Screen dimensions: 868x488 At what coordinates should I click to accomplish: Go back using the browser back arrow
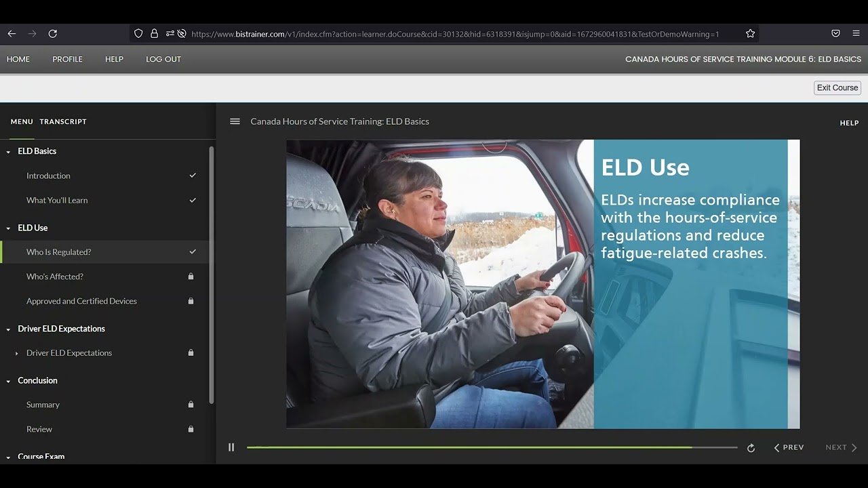pos(12,33)
